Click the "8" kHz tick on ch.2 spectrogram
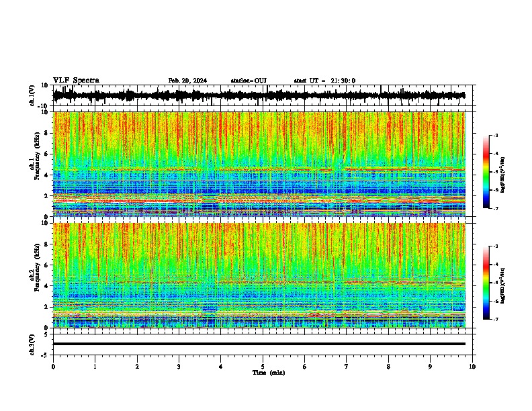The height and width of the screenshot is (411, 532). [47, 244]
